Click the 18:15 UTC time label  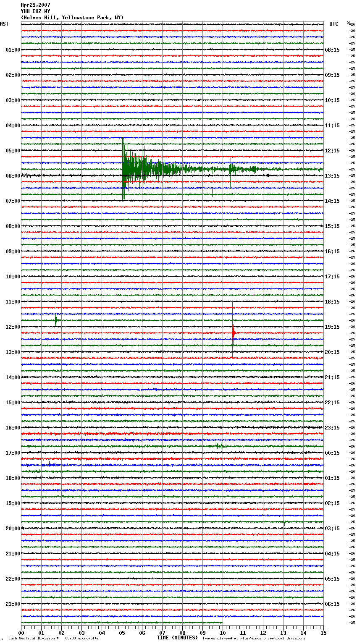coord(332,302)
